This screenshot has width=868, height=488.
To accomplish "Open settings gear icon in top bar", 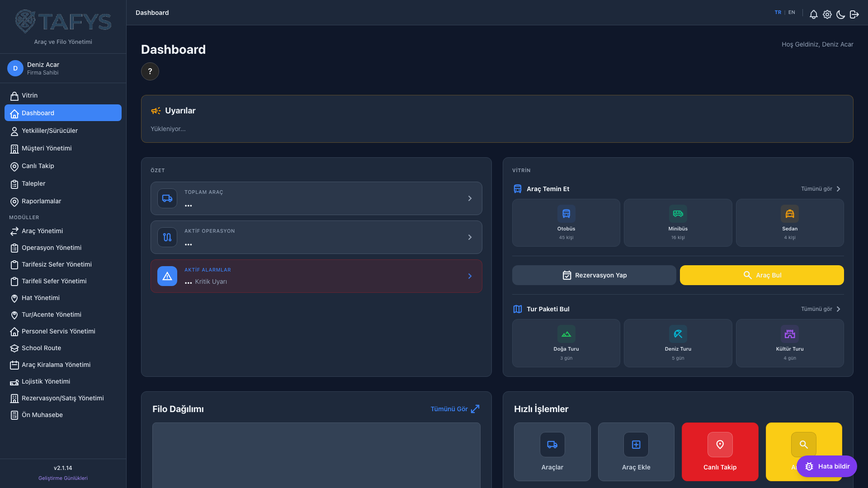I will 827,14.
